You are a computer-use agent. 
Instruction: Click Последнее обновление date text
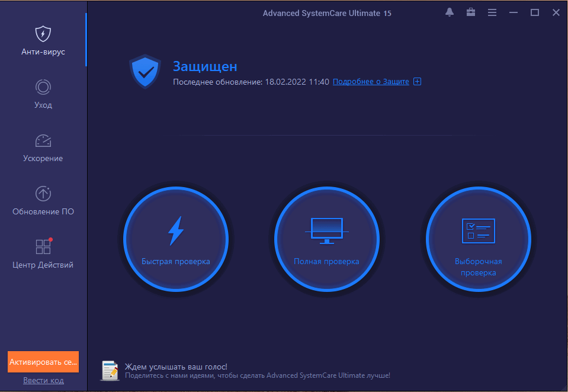[251, 82]
